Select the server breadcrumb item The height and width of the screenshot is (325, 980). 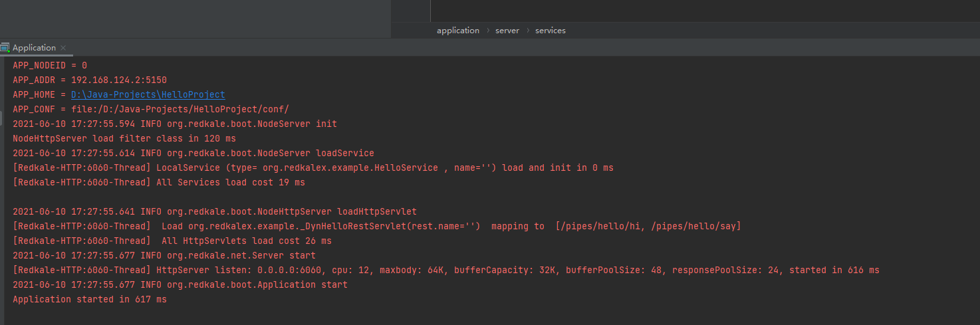[x=507, y=31]
